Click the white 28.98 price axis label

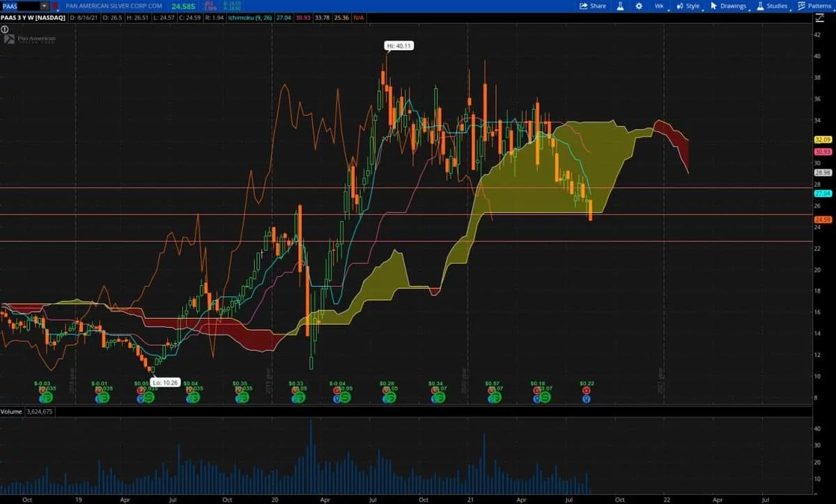click(x=823, y=173)
